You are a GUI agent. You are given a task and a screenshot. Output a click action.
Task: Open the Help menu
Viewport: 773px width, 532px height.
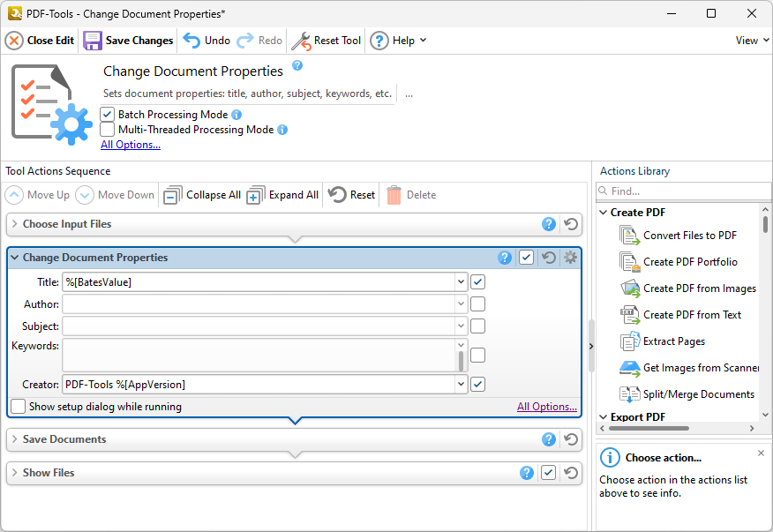click(398, 41)
